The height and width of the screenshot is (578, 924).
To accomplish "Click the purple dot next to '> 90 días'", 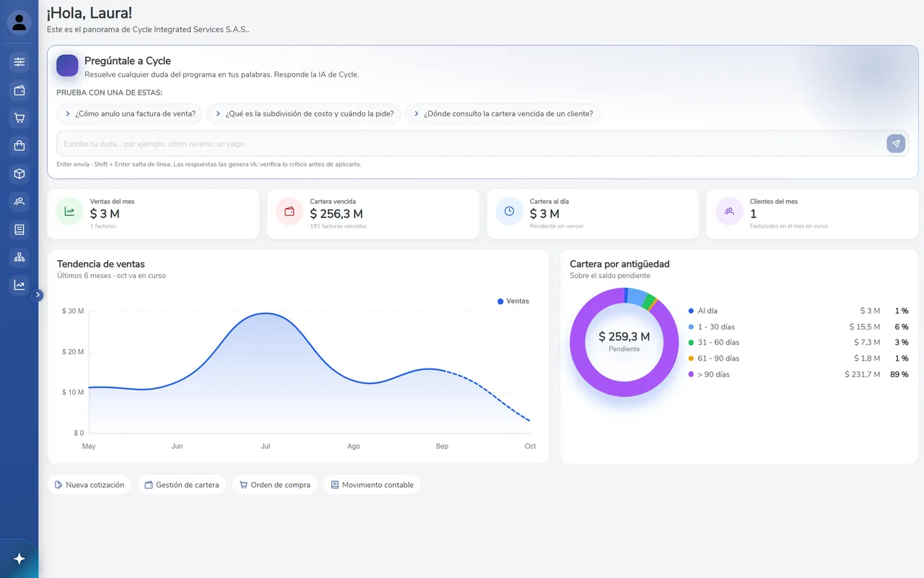I will [692, 374].
